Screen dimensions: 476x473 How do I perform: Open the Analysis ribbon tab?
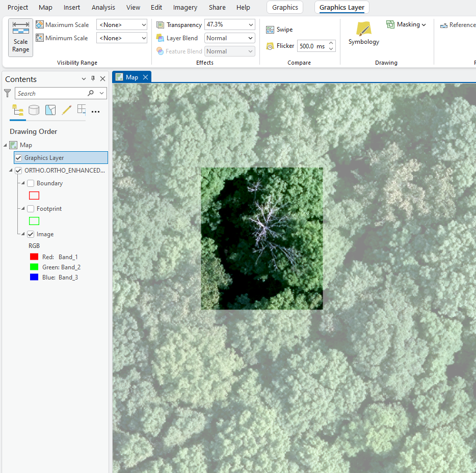coord(103,7)
